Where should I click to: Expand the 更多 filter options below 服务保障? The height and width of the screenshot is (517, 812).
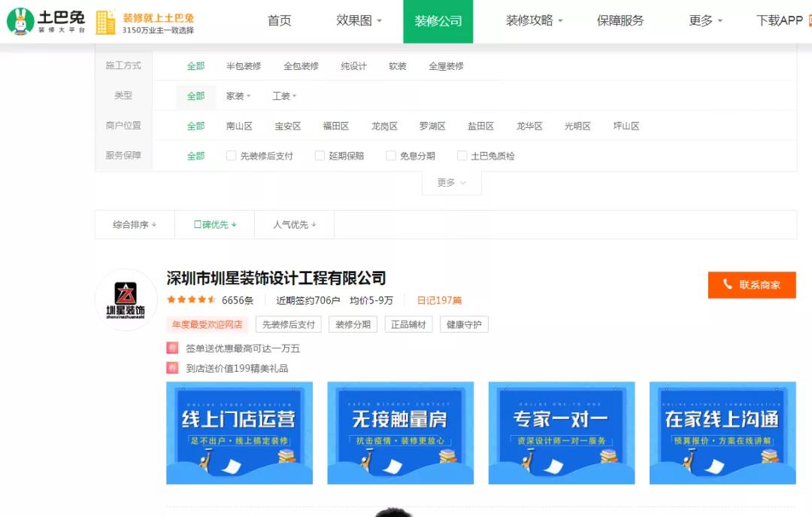450,182
